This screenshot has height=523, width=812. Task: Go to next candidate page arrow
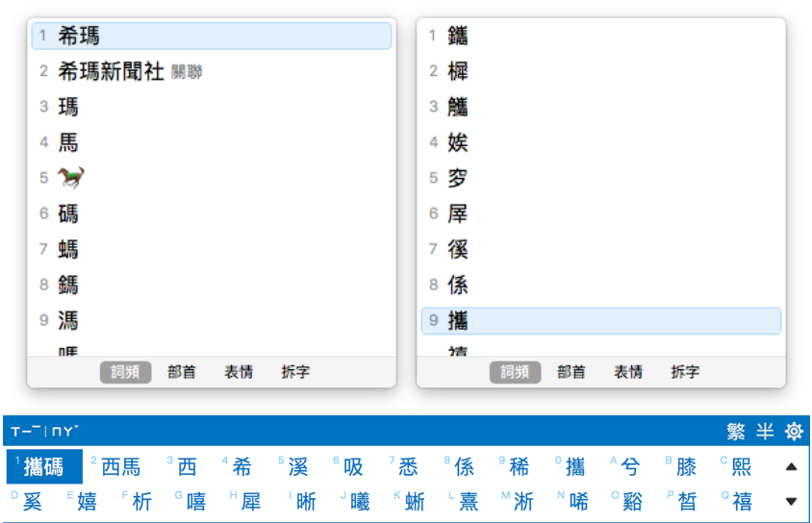pyautogui.click(x=791, y=501)
